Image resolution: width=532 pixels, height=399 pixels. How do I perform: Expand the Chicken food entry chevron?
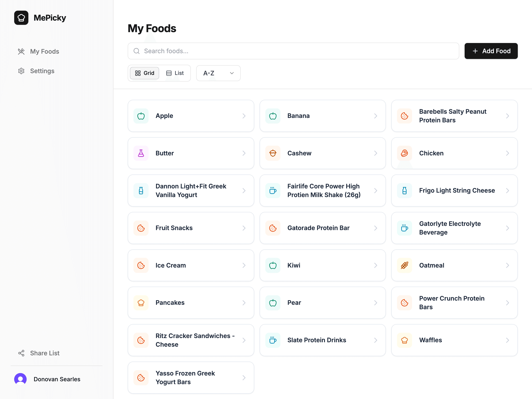(x=508, y=153)
